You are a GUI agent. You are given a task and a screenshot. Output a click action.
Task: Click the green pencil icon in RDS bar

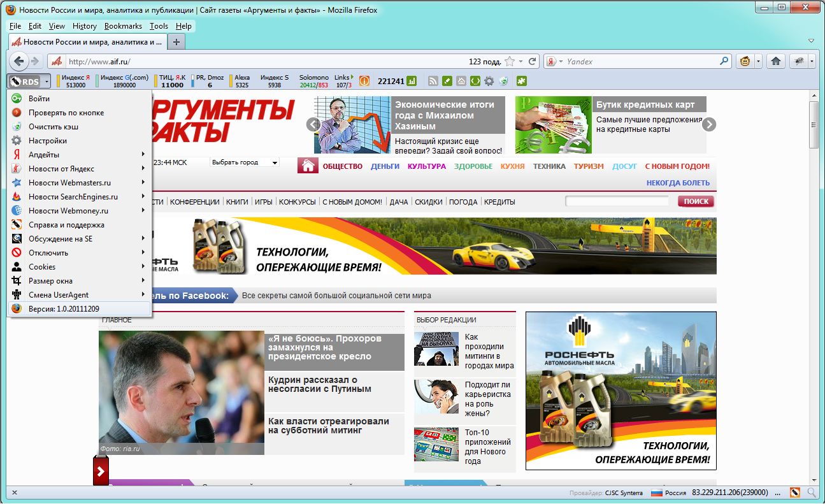pyautogui.click(x=447, y=81)
